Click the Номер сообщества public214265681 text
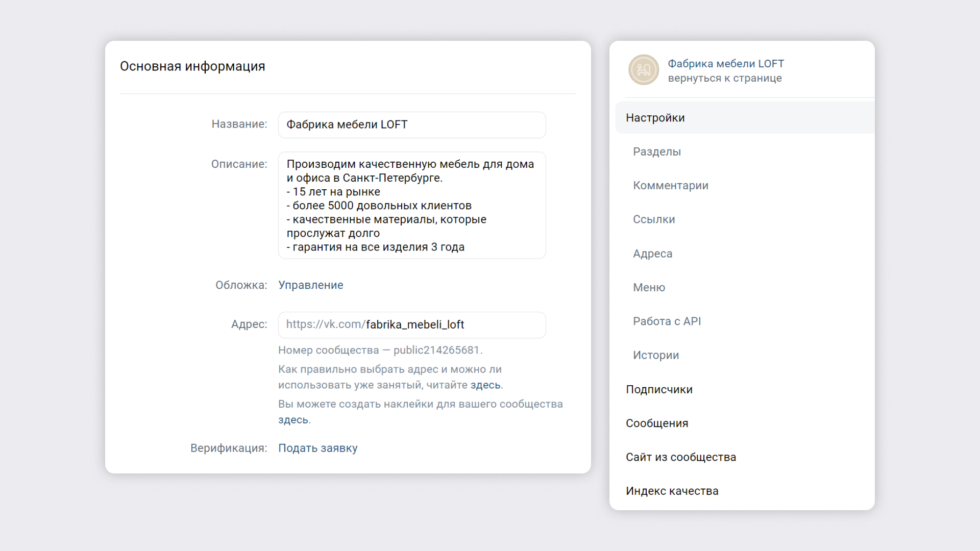 click(x=380, y=350)
